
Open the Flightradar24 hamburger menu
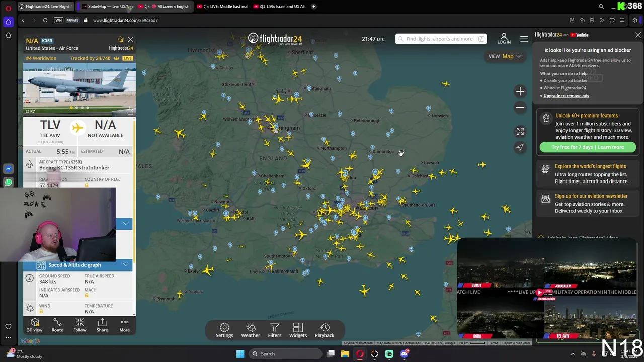[x=524, y=39]
